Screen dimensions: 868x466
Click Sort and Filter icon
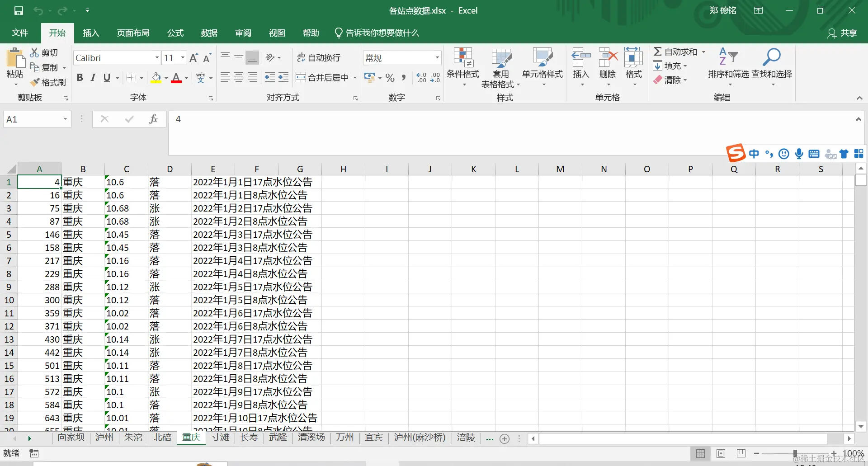(x=728, y=56)
